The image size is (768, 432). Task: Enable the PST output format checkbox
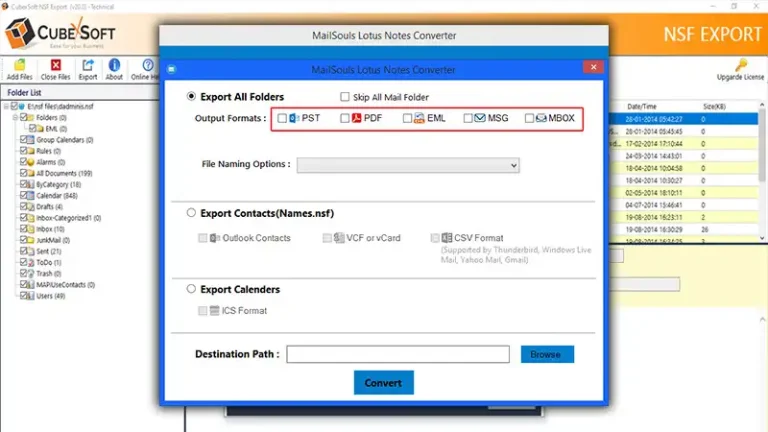point(282,119)
